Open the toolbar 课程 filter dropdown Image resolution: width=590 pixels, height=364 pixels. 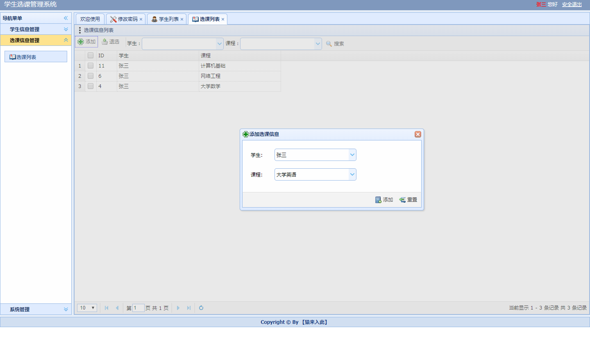(x=318, y=44)
